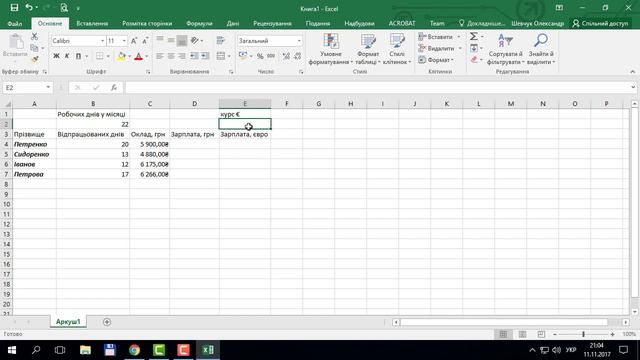The width and height of the screenshot is (640, 360).
Task: Open Знайти й виділити menu
Action: (x=540, y=49)
